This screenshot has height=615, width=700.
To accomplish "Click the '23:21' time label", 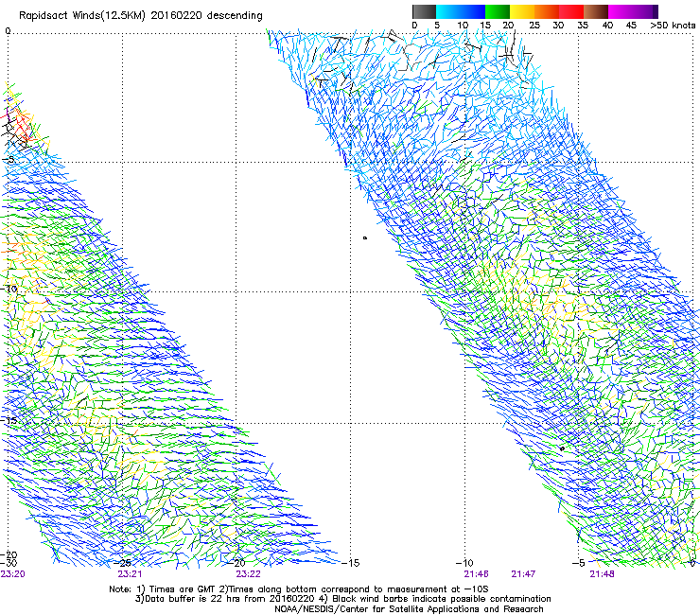I will pyautogui.click(x=130, y=574).
